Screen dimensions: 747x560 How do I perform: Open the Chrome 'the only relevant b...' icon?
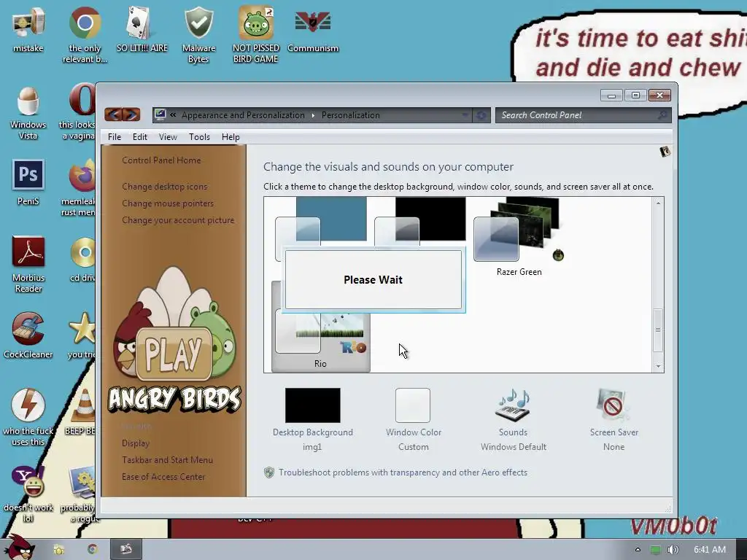(x=85, y=34)
